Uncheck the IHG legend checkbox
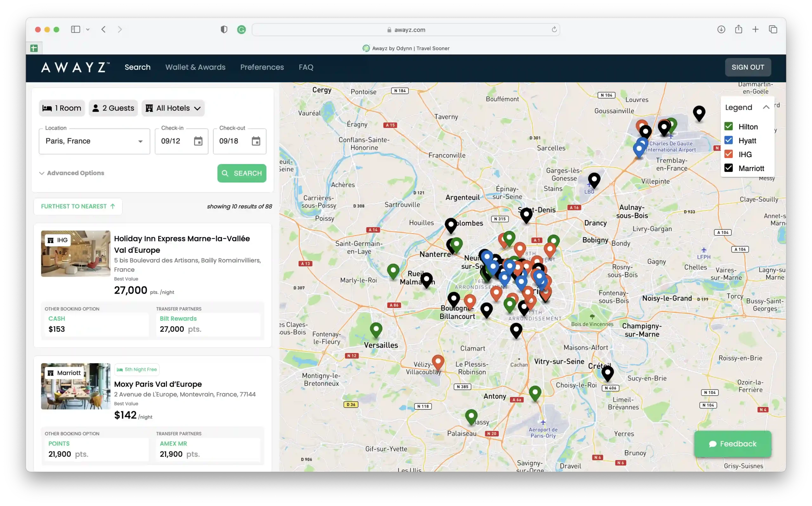The height and width of the screenshot is (506, 812). point(728,154)
